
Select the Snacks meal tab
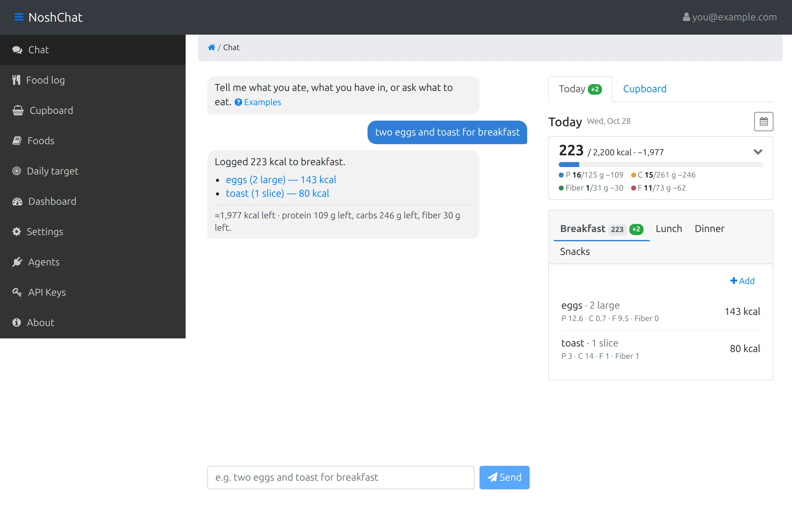coord(575,252)
